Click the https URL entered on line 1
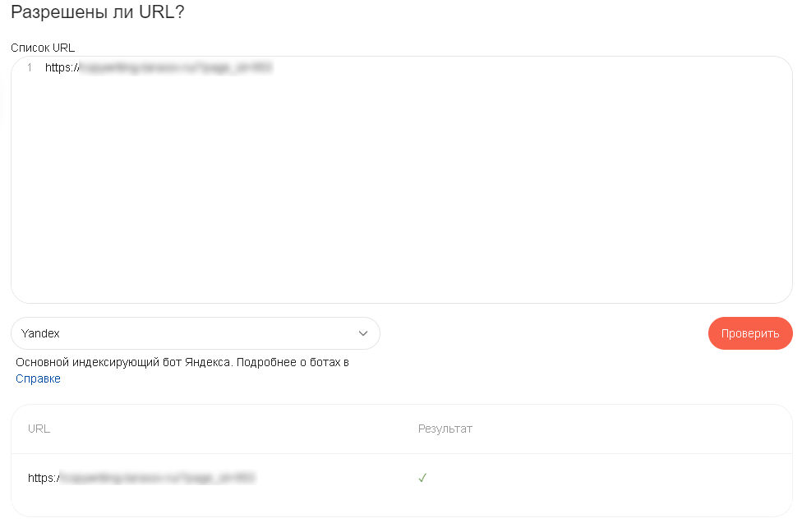This screenshot has height=532, width=802. coord(159,67)
